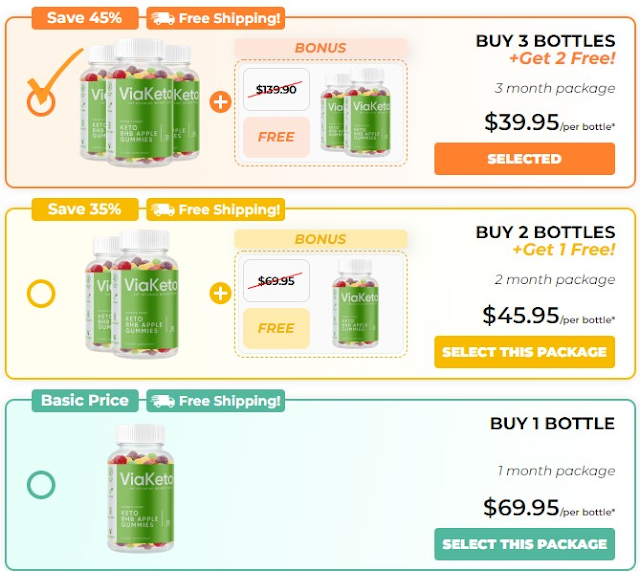The height and width of the screenshot is (571, 640).
Task: Click teal SELECT THIS PACKAGE button
Action: tap(524, 544)
